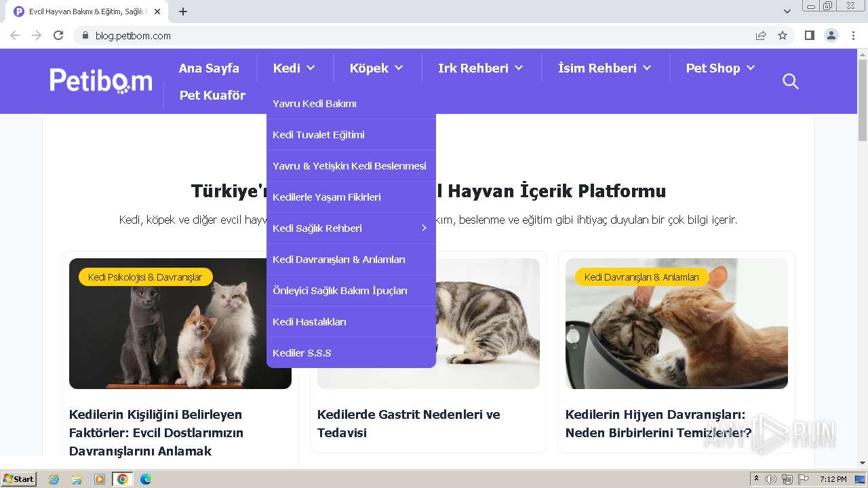This screenshot has height=488, width=868.
Task: Expand Kedi Sağlık Rehberi submenu arrow
Action: (x=424, y=228)
